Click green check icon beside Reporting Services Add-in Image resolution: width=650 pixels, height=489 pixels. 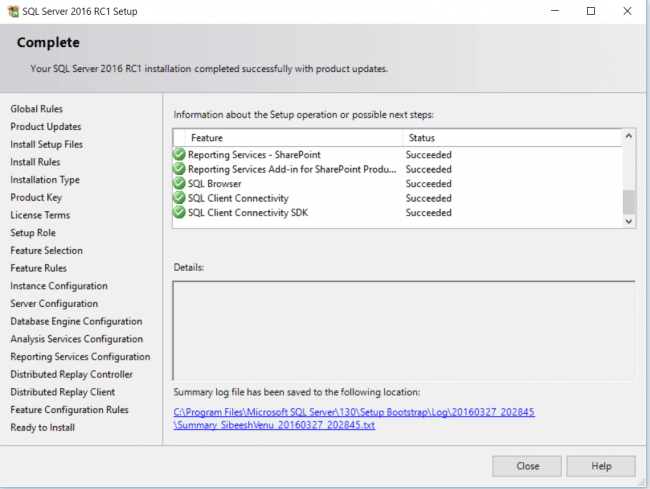(179, 169)
